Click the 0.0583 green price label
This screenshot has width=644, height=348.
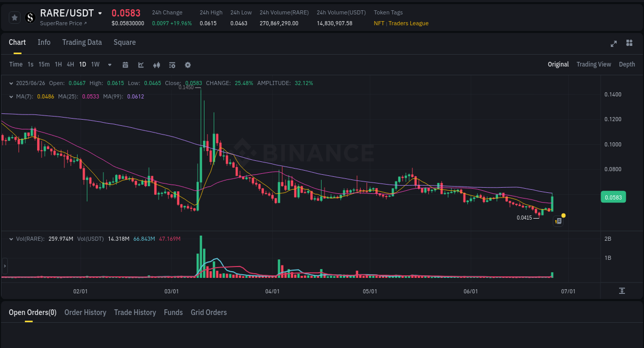pyautogui.click(x=613, y=196)
